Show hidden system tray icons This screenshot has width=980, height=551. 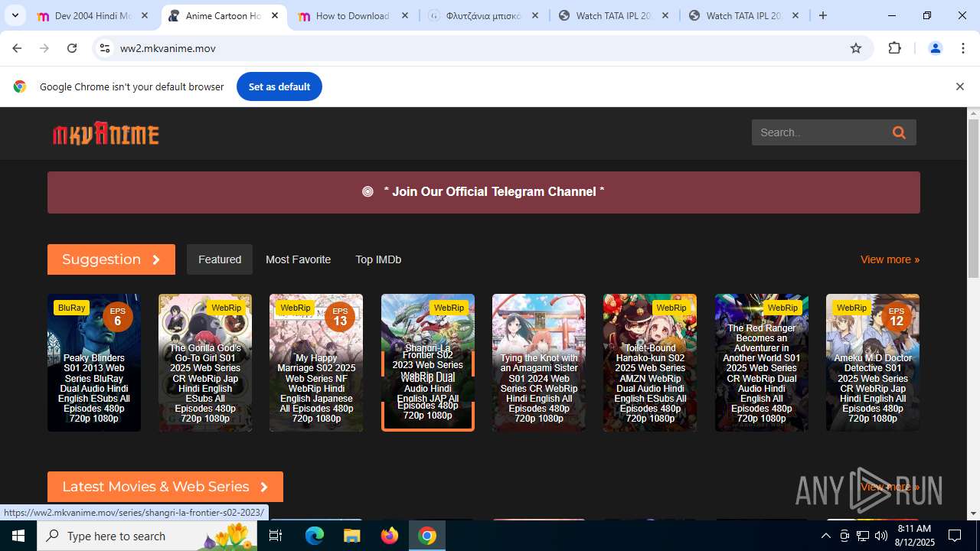tap(825, 536)
